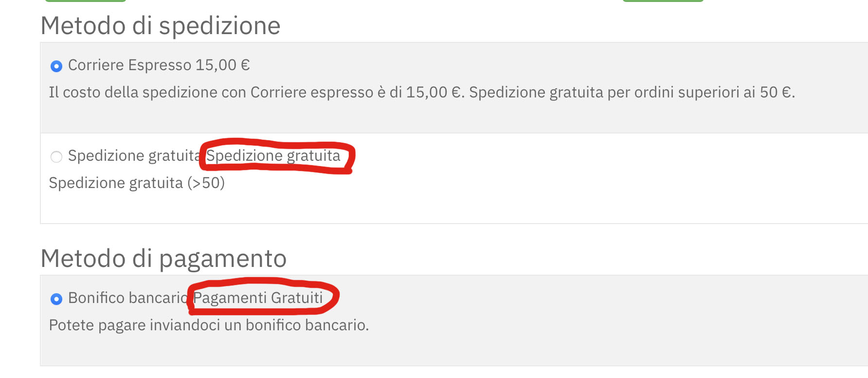Choose the Spedizione gratuita radio button
The height and width of the screenshot is (378, 868).
(56, 156)
